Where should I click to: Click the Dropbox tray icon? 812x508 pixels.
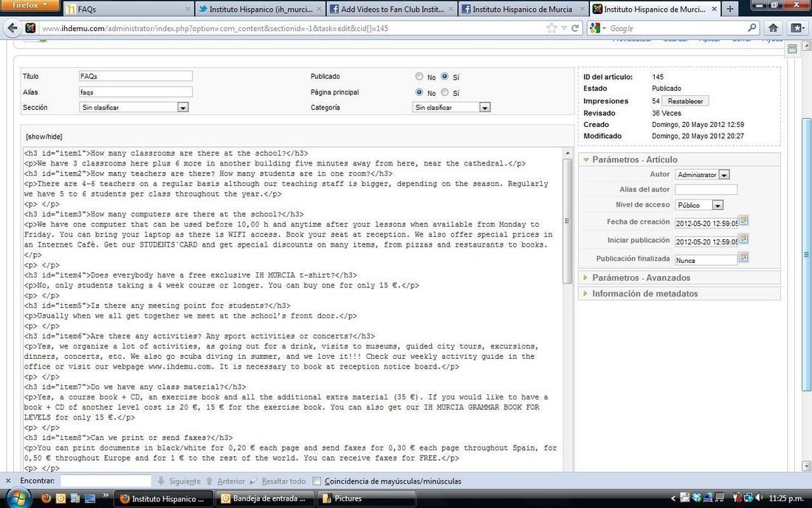pyautogui.click(x=697, y=498)
